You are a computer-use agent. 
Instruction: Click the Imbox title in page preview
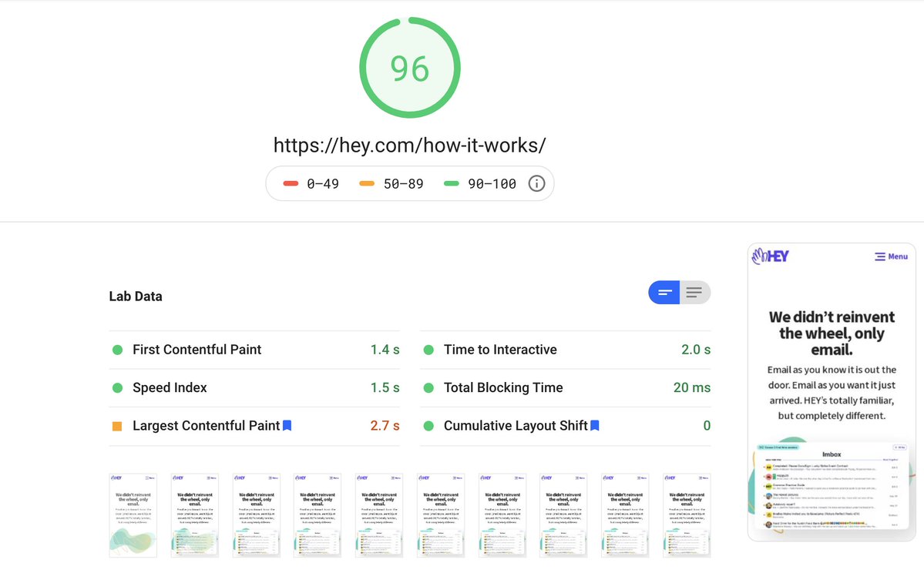832,454
